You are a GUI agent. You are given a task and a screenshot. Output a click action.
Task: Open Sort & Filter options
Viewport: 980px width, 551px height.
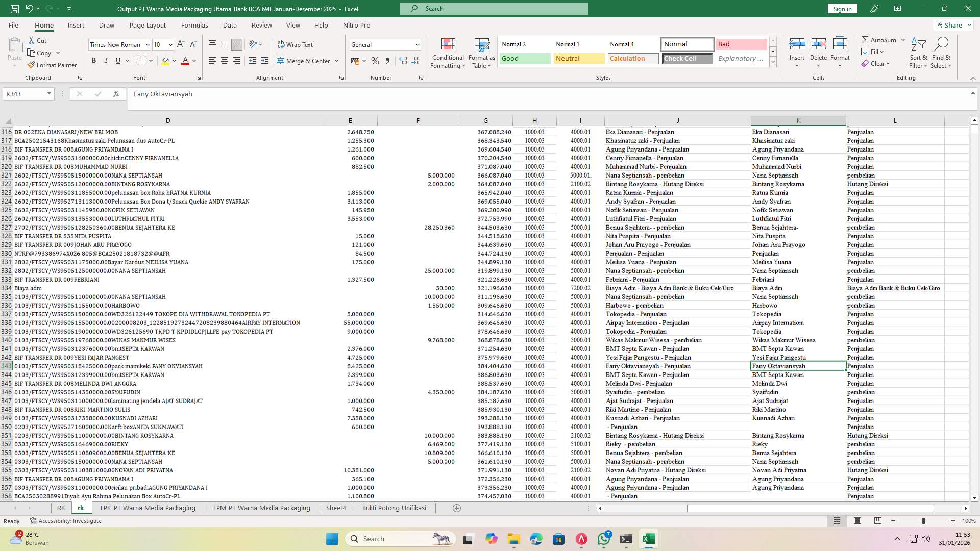tap(918, 53)
